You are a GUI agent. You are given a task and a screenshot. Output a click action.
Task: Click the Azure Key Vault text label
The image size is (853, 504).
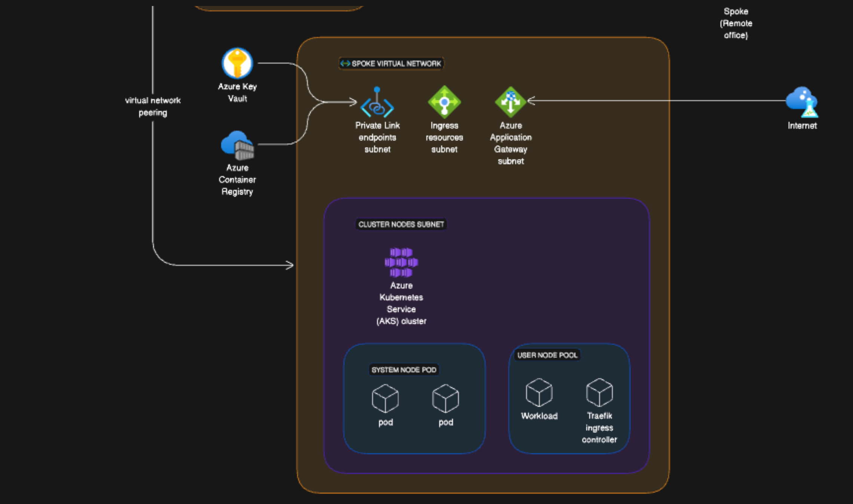(237, 92)
